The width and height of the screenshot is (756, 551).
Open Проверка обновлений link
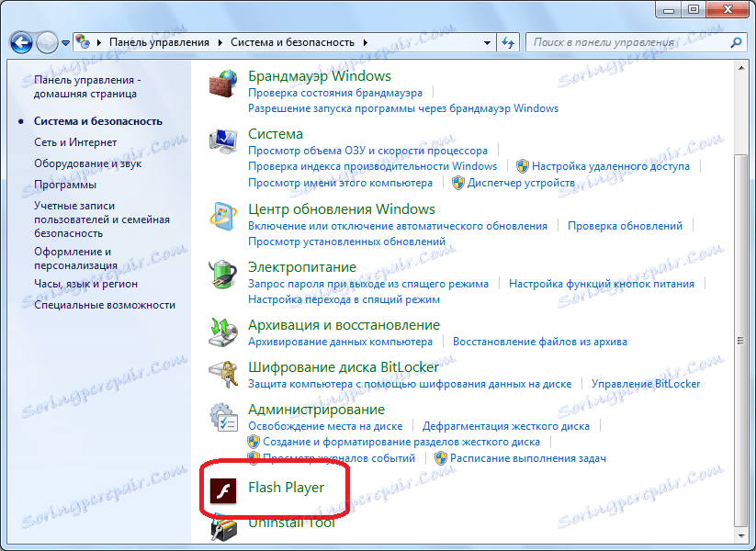pyautogui.click(x=625, y=226)
